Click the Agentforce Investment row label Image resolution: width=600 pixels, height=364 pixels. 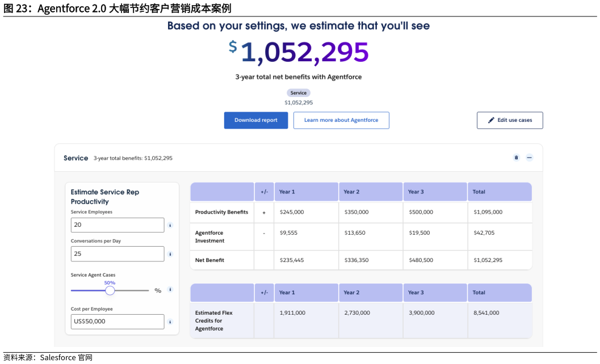pos(209,237)
